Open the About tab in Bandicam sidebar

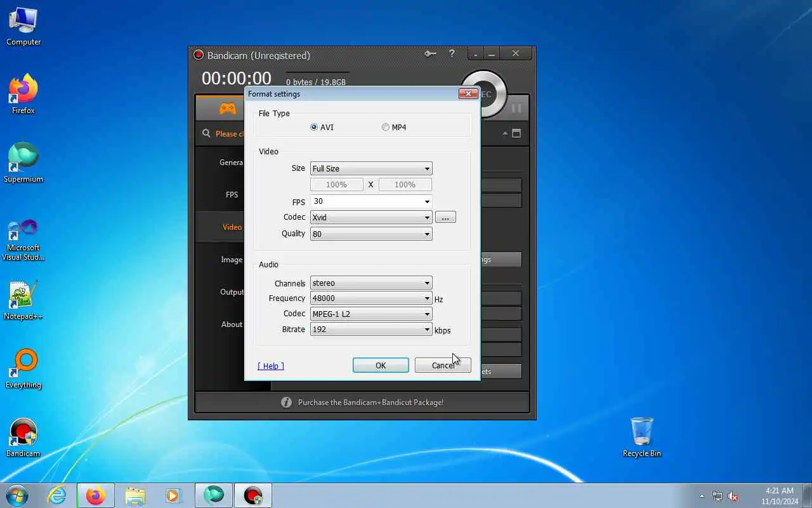click(x=232, y=324)
